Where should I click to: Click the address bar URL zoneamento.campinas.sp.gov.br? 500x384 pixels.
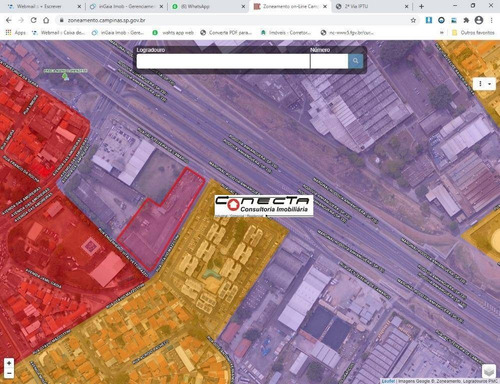(107, 20)
